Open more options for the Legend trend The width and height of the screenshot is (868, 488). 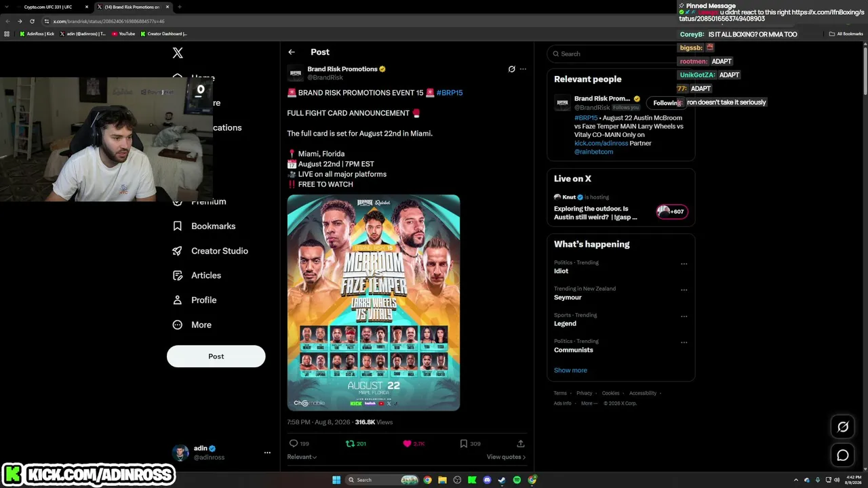pyautogui.click(x=684, y=316)
